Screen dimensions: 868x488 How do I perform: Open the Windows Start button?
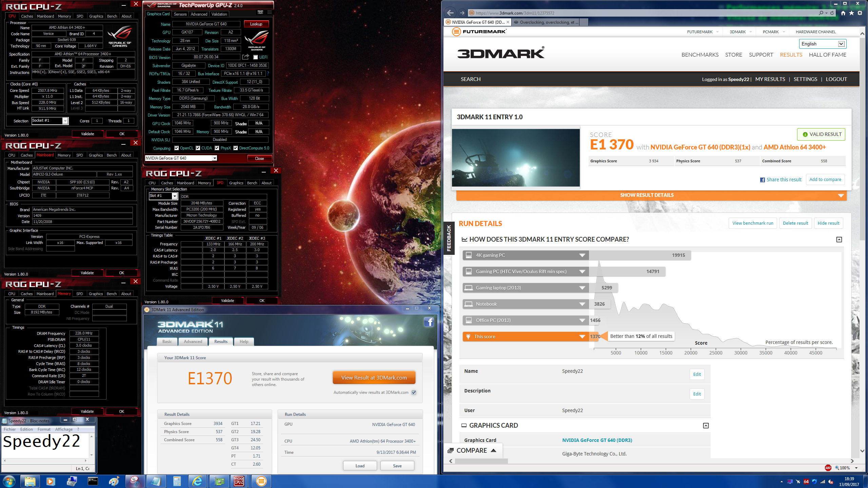click(x=9, y=481)
